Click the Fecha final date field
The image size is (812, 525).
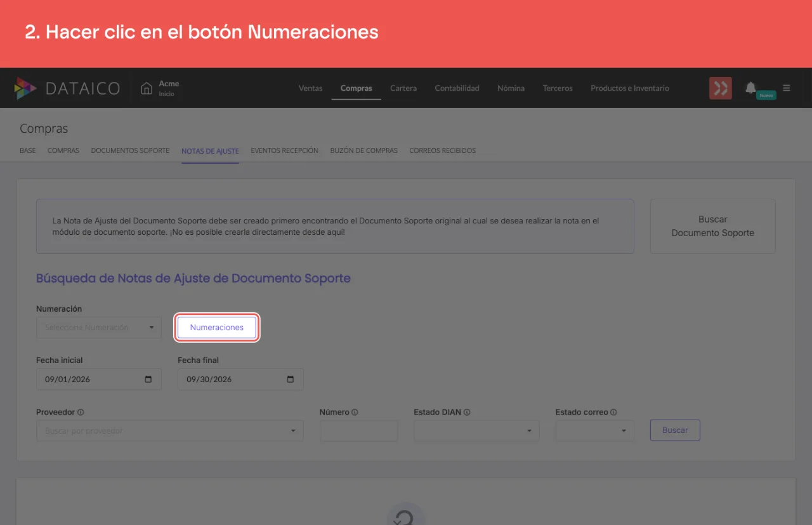[240, 380]
